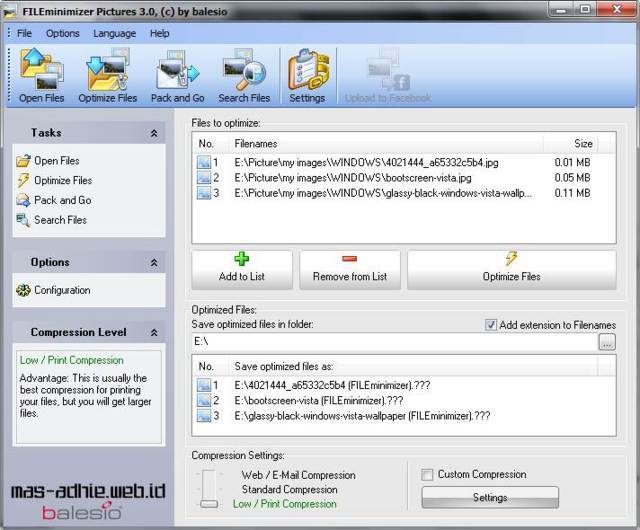Click the image icon of the 4021444_a65332c5b4.jpg row
640x530 pixels.
pyautogui.click(x=204, y=163)
